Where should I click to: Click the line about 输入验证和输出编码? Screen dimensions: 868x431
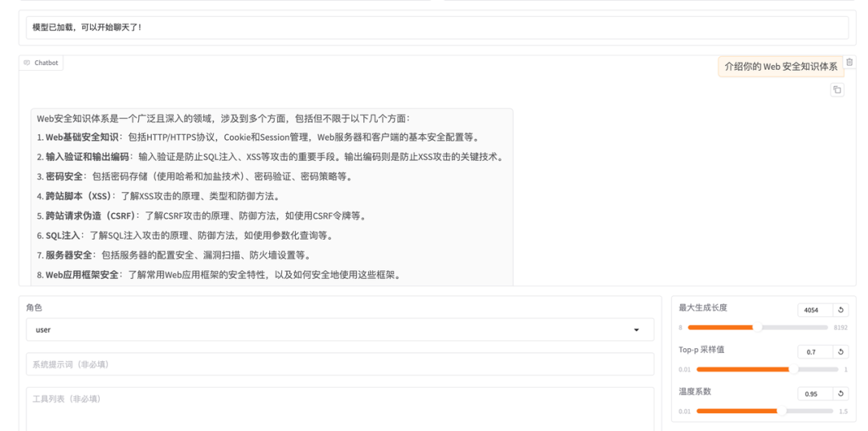(269, 157)
